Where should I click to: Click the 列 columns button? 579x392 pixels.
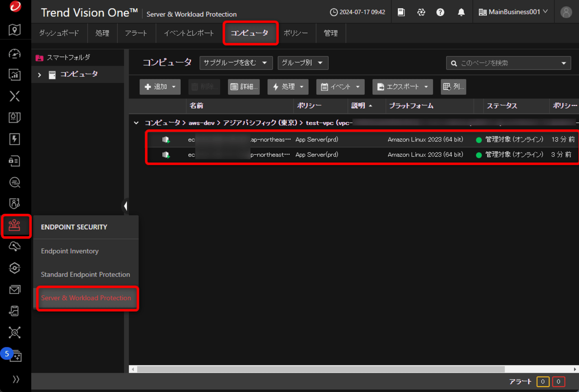tap(453, 87)
